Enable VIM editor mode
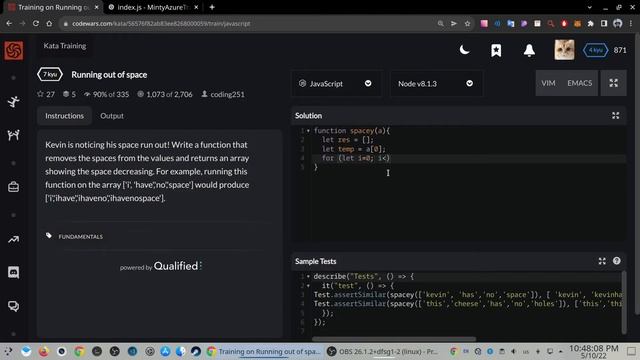The width and height of the screenshot is (640, 360). coord(548,83)
